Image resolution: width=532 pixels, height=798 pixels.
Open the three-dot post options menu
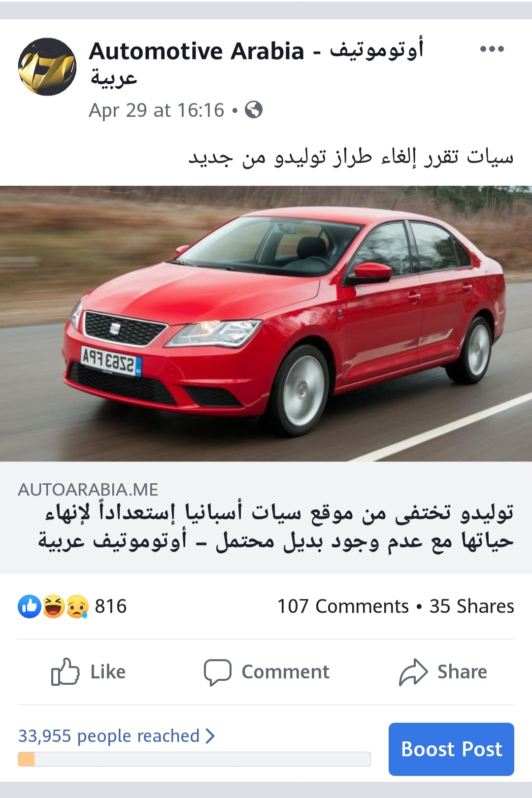(492, 49)
